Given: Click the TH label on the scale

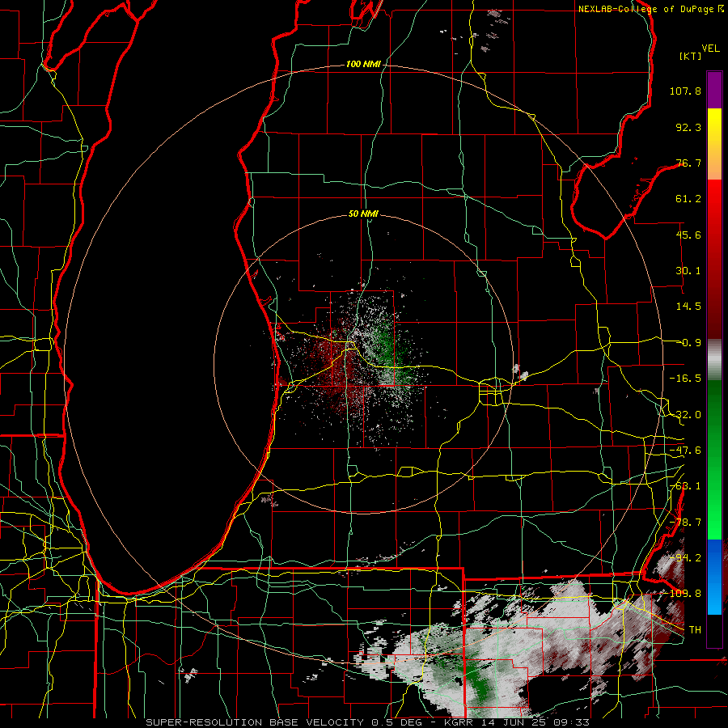Looking at the screenshot, I should click(695, 630).
